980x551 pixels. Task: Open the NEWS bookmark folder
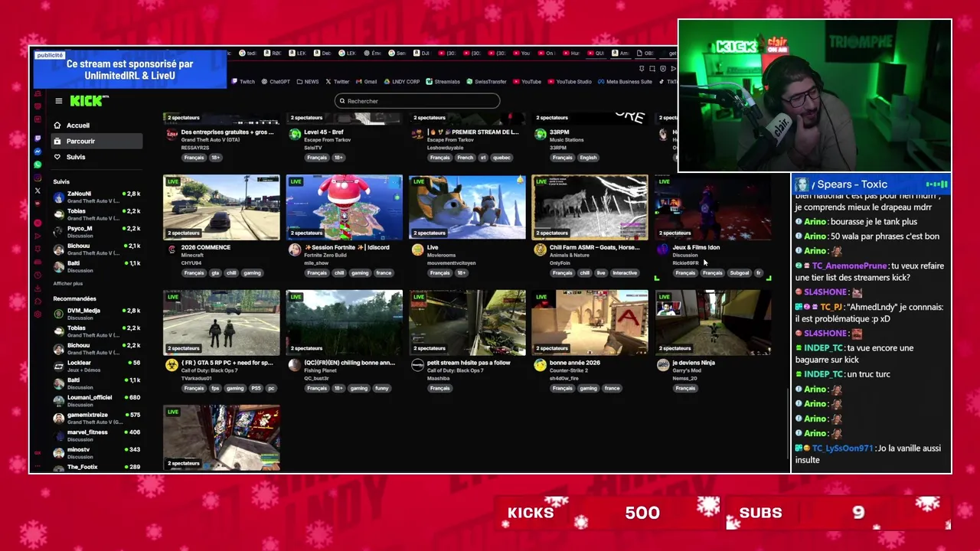click(307, 82)
